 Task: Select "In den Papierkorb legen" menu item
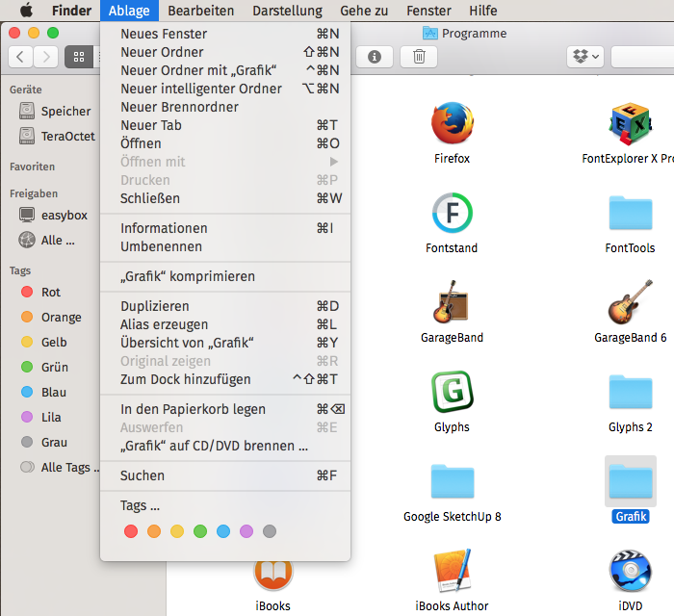[193, 409]
